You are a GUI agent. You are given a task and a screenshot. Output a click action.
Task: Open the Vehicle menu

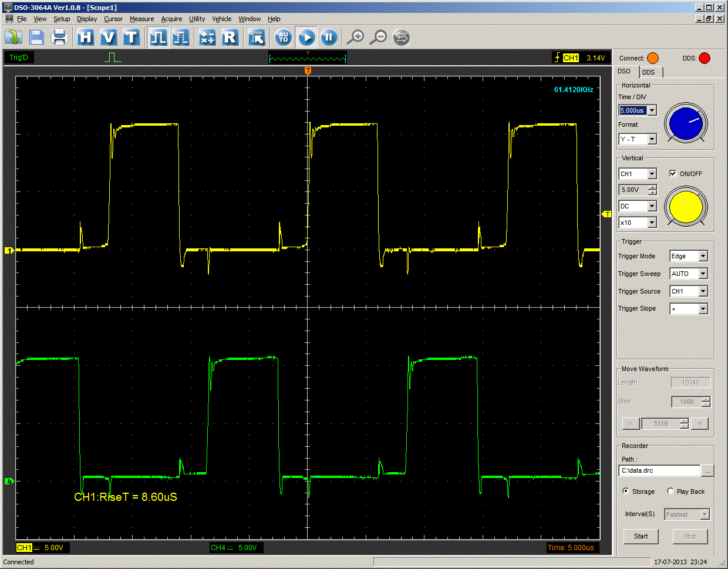coord(222,19)
